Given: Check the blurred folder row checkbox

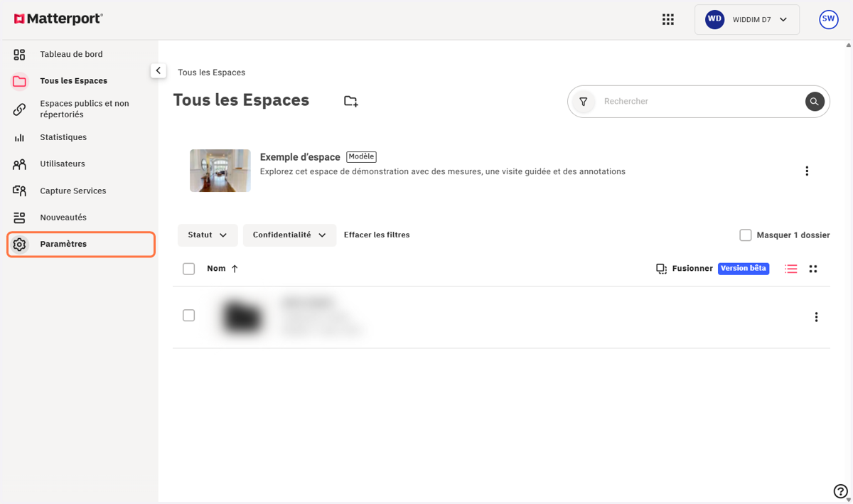Looking at the screenshot, I should pos(188,316).
